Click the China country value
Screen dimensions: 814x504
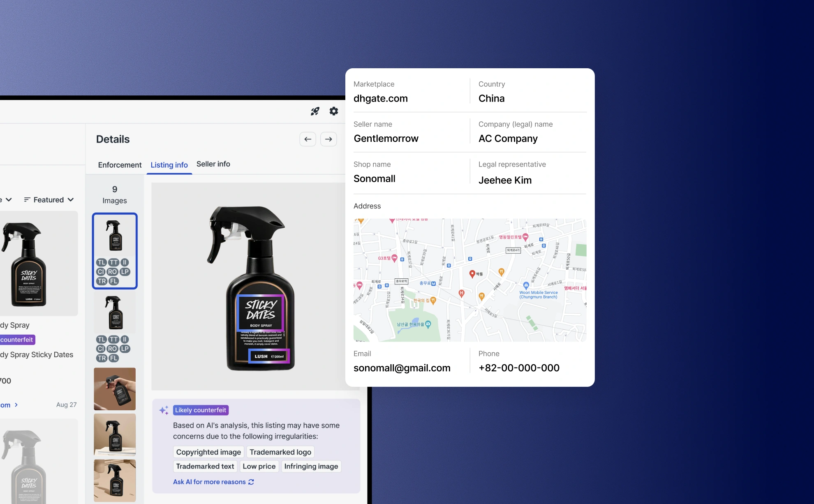(491, 99)
